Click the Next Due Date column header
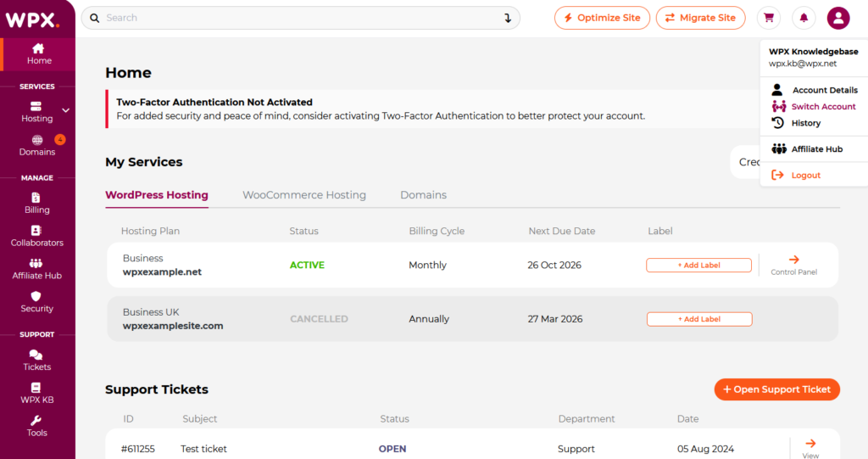This screenshot has height=459, width=868. coord(562,231)
